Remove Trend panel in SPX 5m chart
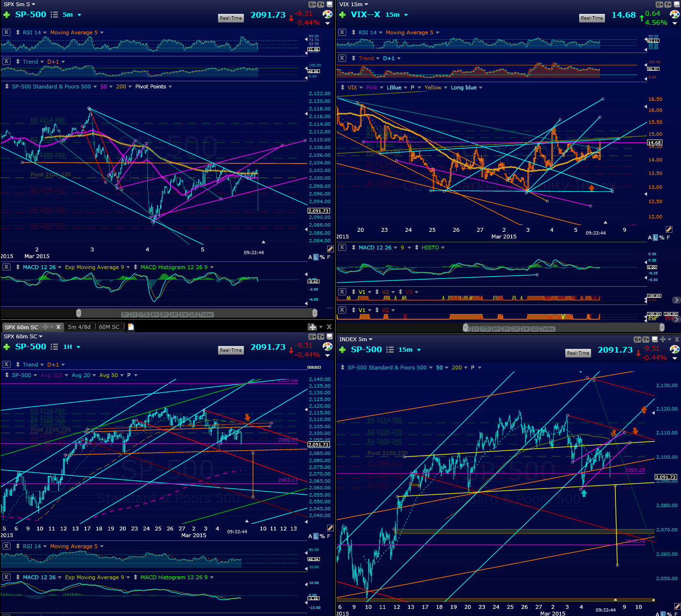 (x=6, y=62)
